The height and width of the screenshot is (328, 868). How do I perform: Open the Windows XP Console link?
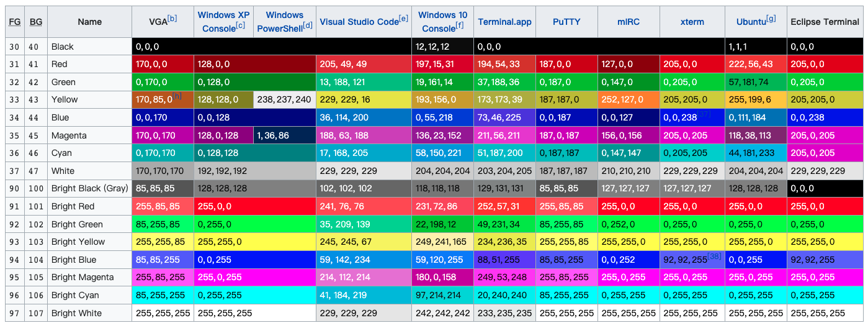point(225,22)
